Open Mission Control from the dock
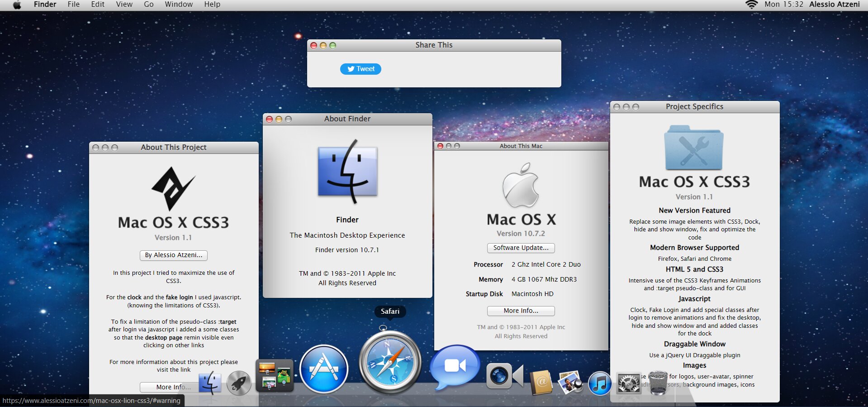 point(275,376)
